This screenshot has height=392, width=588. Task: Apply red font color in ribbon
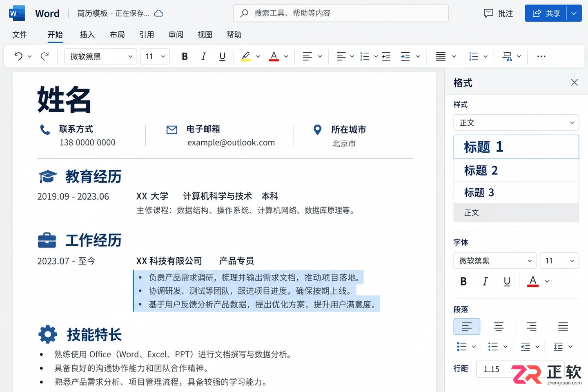tap(274, 56)
